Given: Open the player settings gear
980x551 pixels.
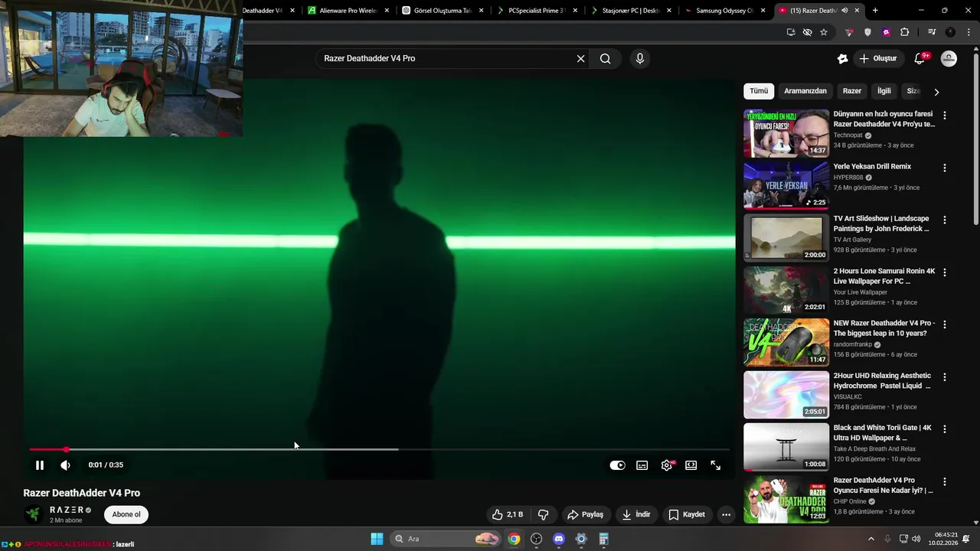Looking at the screenshot, I should [667, 465].
